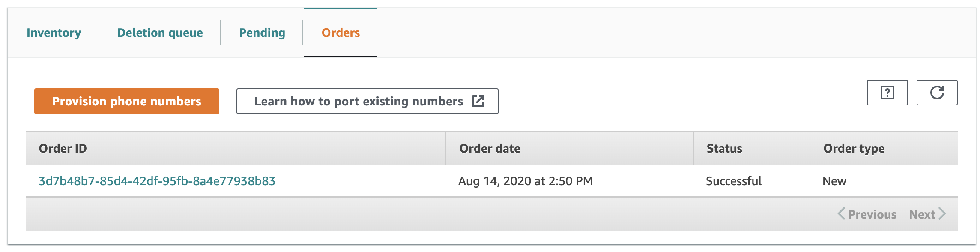The height and width of the screenshot is (252, 980).
Task: Go to the Next page
Action: [928, 214]
